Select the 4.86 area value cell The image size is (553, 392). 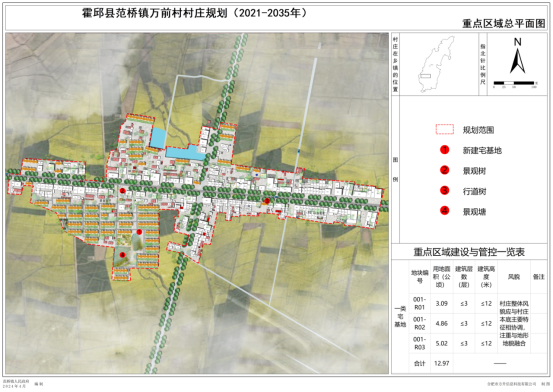(442, 323)
